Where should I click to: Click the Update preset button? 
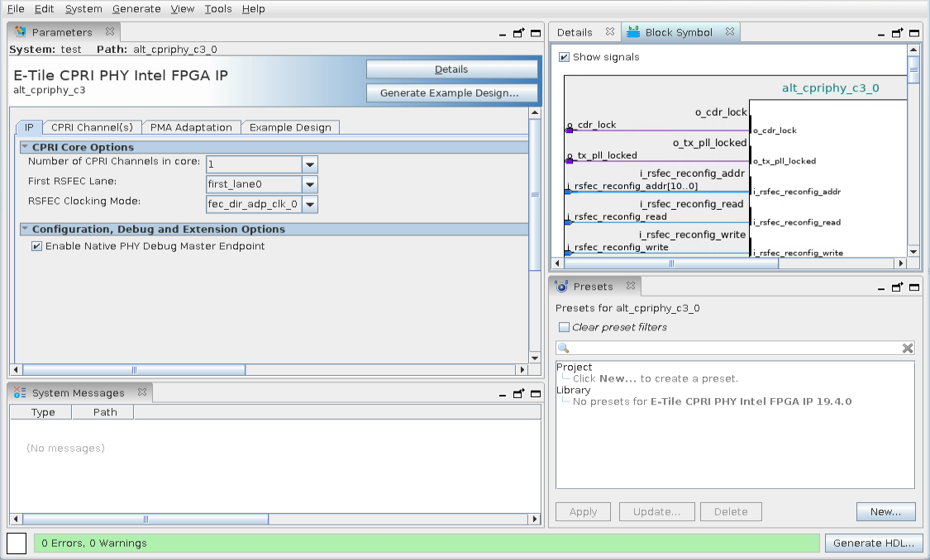pos(656,511)
